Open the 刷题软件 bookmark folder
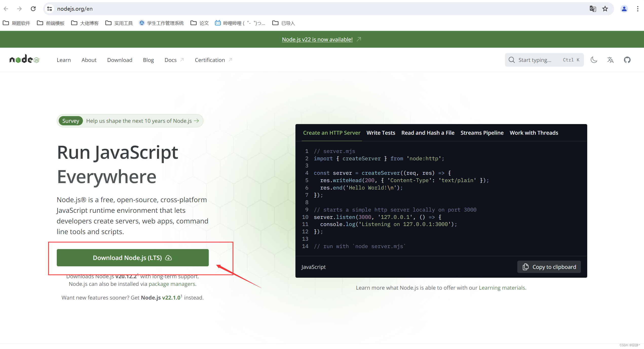This screenshot has width=644, height=349. click(16, 23)
